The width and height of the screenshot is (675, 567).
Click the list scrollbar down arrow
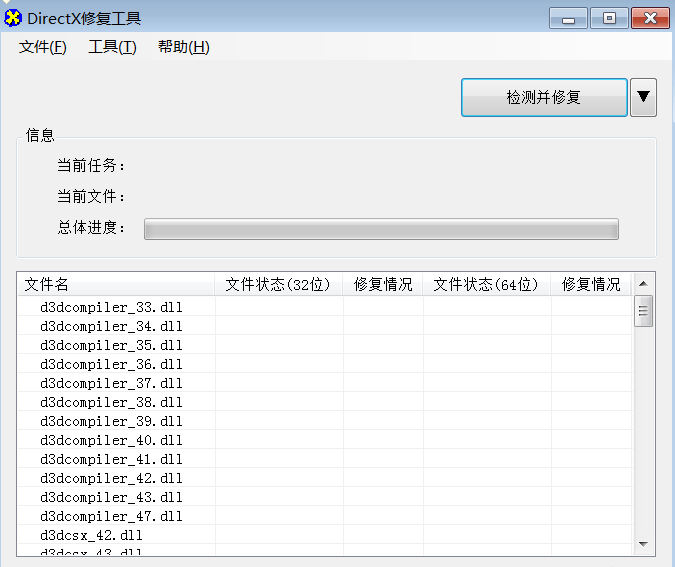pos(643,544)
